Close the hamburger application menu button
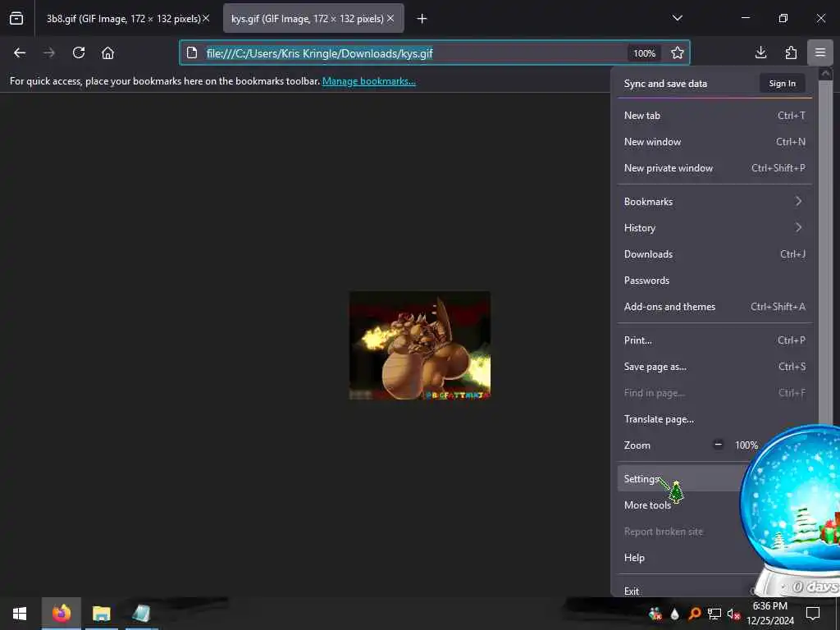 820,52
